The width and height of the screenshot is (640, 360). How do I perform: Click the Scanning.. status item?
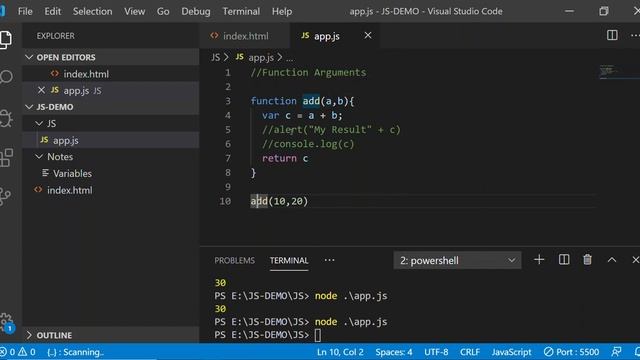pos(76,352)
